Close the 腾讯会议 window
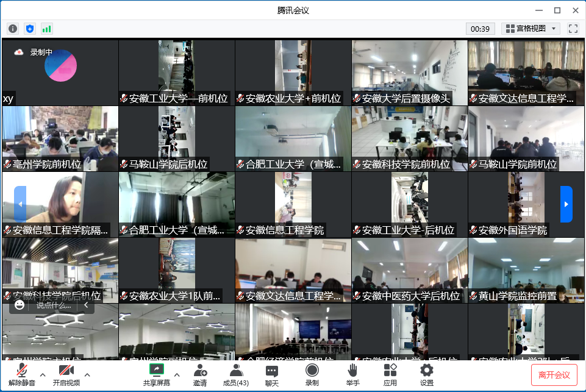The height and width of the screenshot is (392, 586). tap(576, 10)
